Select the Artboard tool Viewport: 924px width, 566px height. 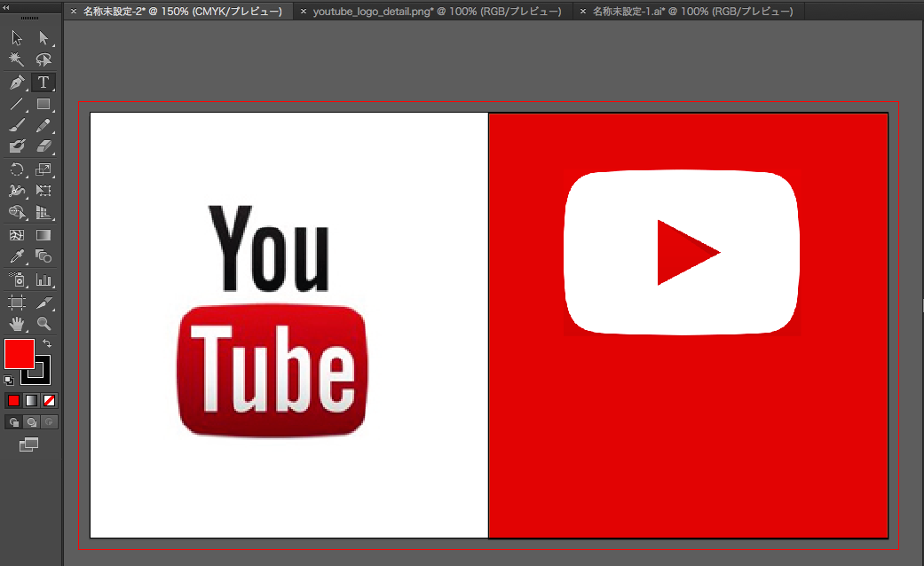[17, 303]
